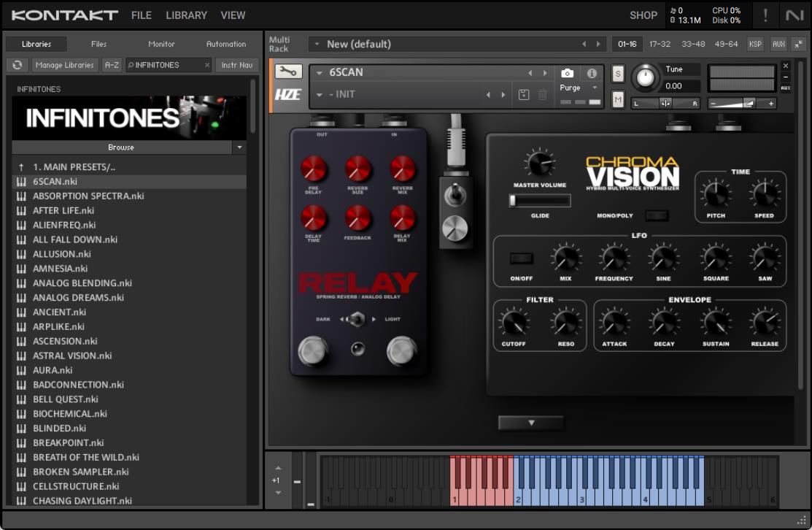Click the Instr Nav button
The image size is (812, 530).
tap(237, 65)
